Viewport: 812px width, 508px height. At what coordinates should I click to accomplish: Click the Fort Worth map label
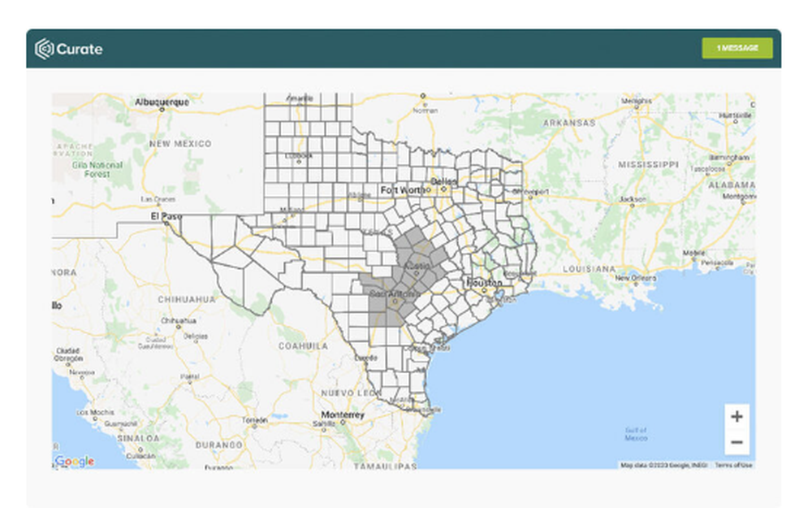[403, 190]
